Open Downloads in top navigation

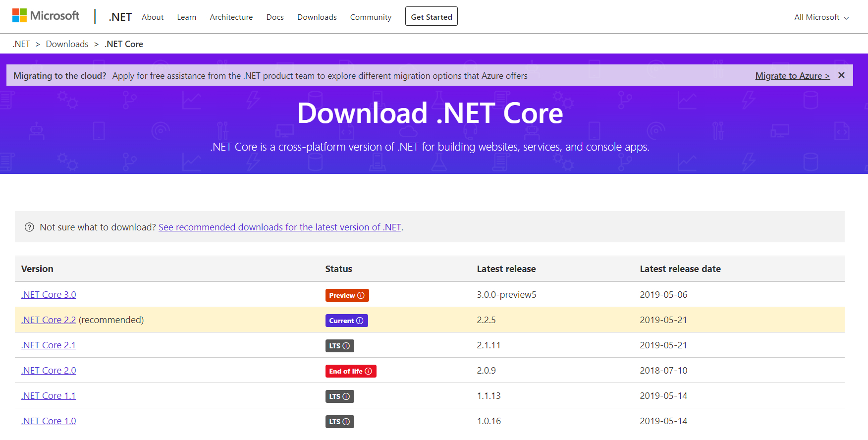317,17
